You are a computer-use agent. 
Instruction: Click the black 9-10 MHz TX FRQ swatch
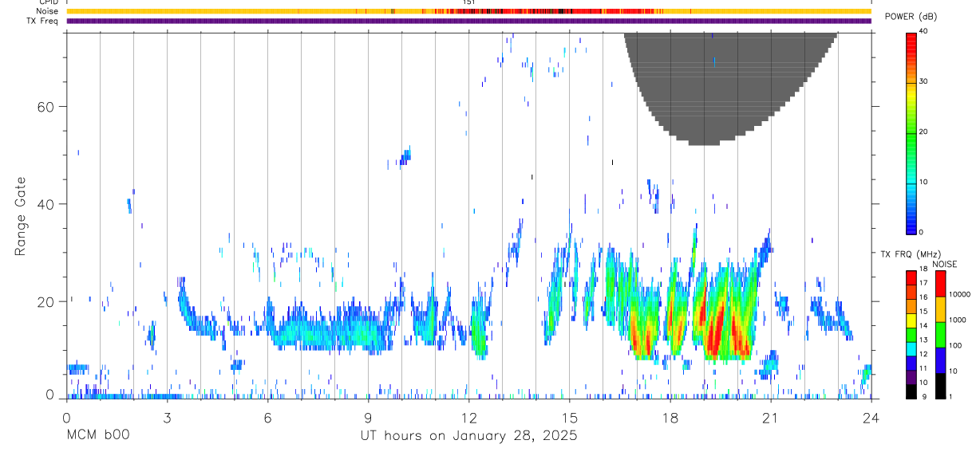pos(911,391)
